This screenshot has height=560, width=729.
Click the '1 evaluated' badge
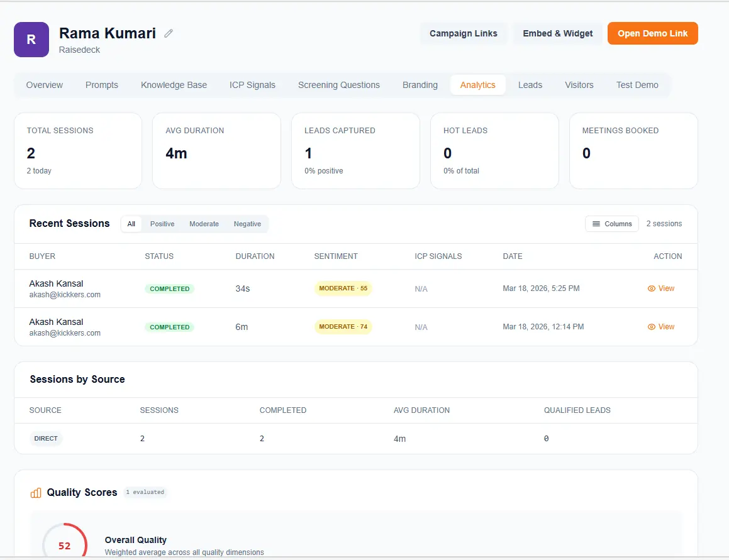(145, 492)
